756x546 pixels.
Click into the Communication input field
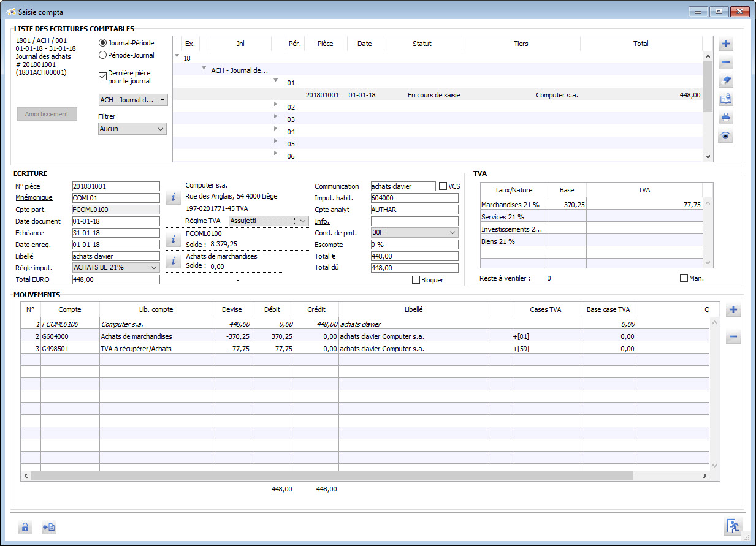(x=403, y=186)
